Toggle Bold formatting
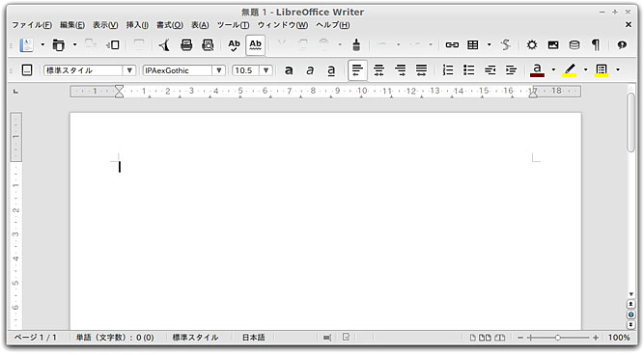Viewport: 644px width, 355px height. click(x=289, y=70)
